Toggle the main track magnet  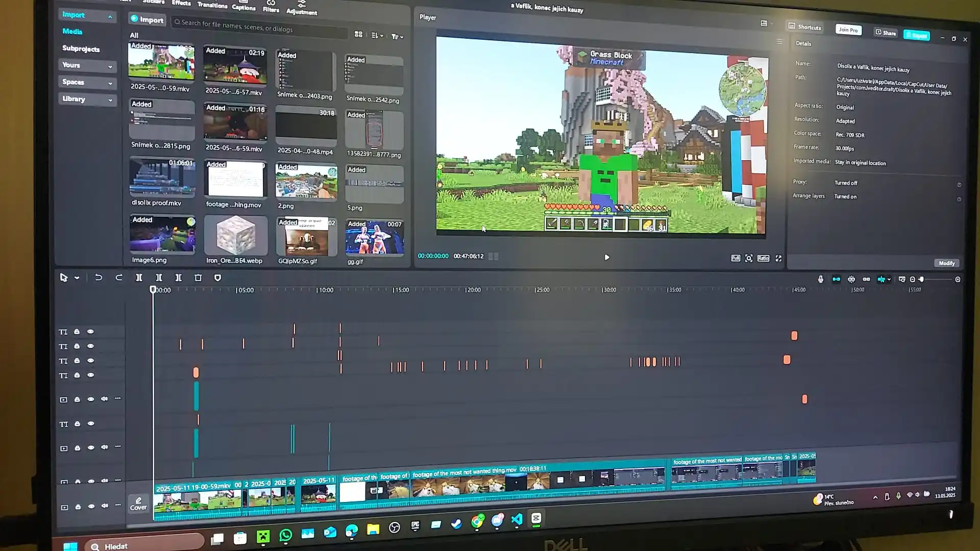(836, 279)
